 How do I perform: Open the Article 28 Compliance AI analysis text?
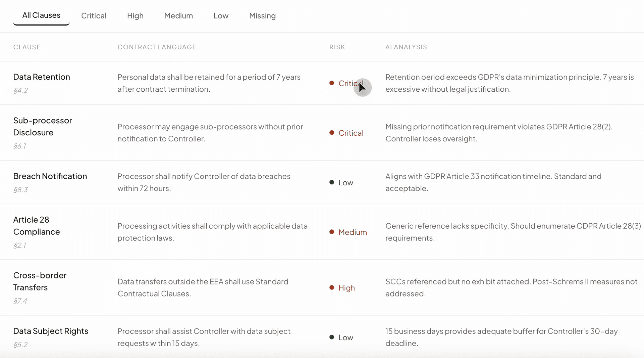coord(513,232)
